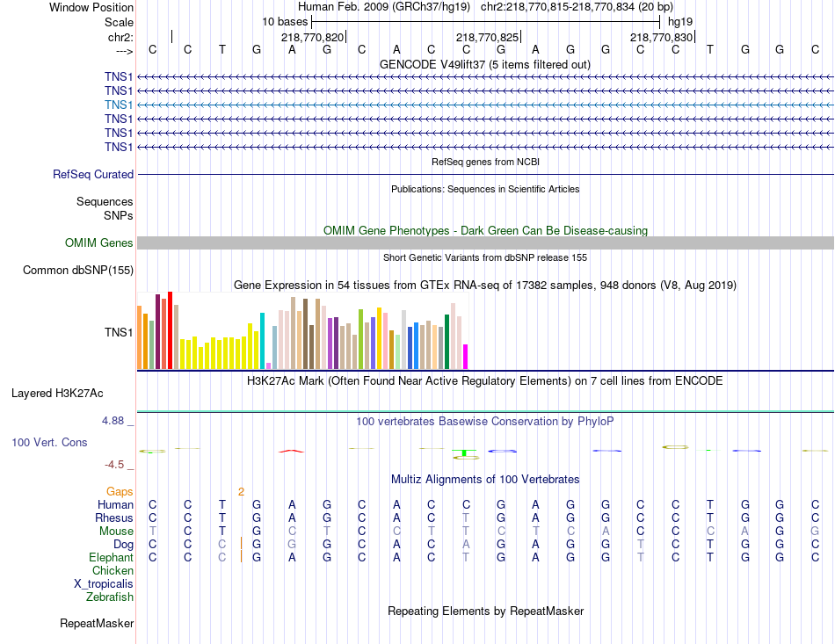835x644 pixels.
Task: Open the light-blue TNS1 transcript label
Action: click(x=119, y=105)
